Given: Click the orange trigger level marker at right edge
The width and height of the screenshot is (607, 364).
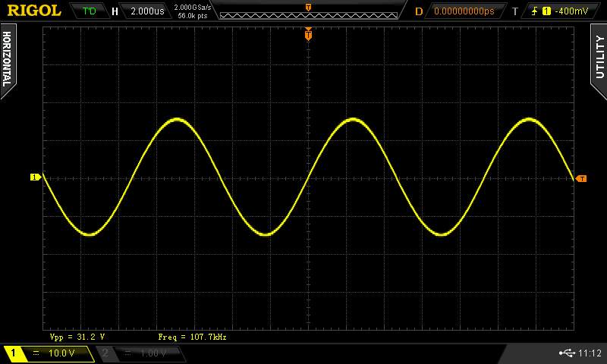Looking at the screenshot, I should point(581,179).
